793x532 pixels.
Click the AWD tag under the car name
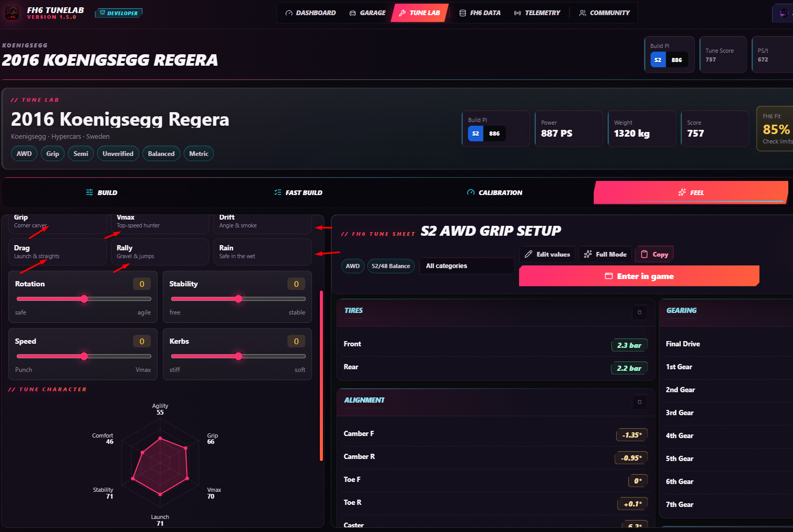click(x=24, y=154)
